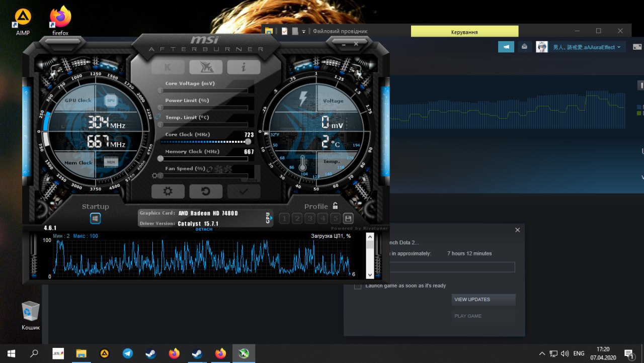Apply settings with the checkmark button

tap(244, 192)
